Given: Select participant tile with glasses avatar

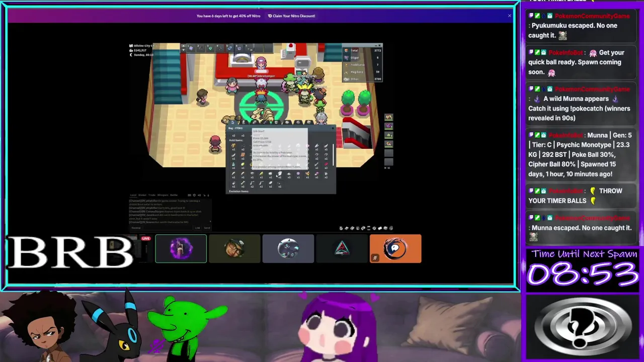Looking at the screenshot, I should 234,248.
